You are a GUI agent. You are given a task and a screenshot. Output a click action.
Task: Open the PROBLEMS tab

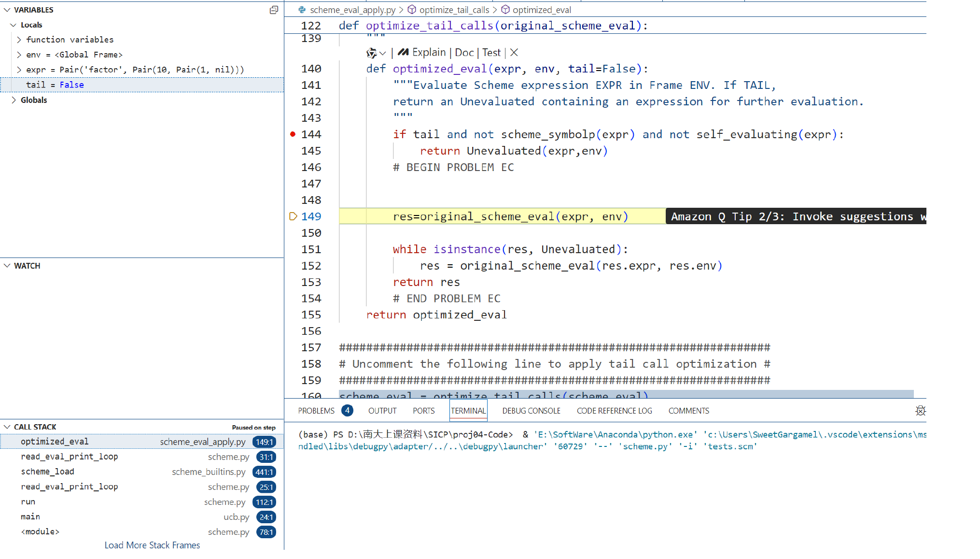(x=316, y=411)
